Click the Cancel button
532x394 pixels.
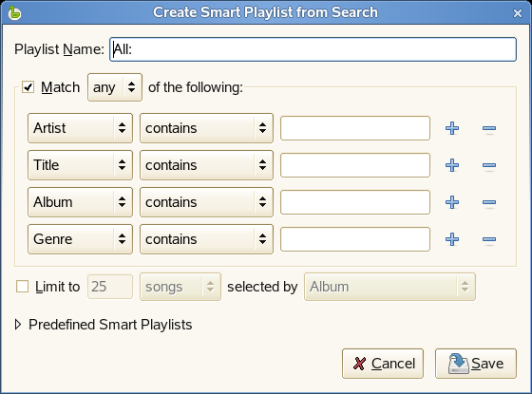(383, 364)
